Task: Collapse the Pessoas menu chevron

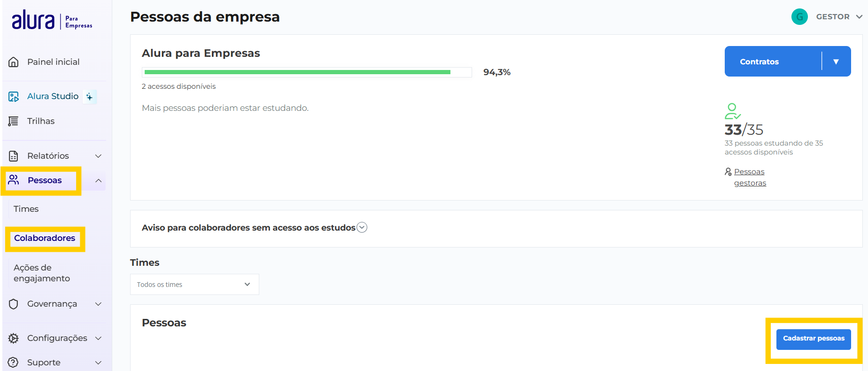Action: click(99, 181)
